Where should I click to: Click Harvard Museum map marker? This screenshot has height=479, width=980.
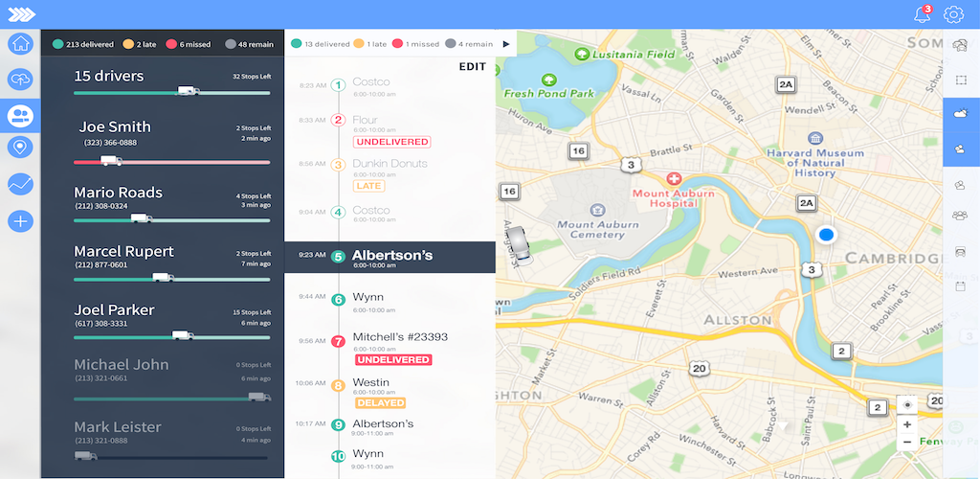click(815, 138)
